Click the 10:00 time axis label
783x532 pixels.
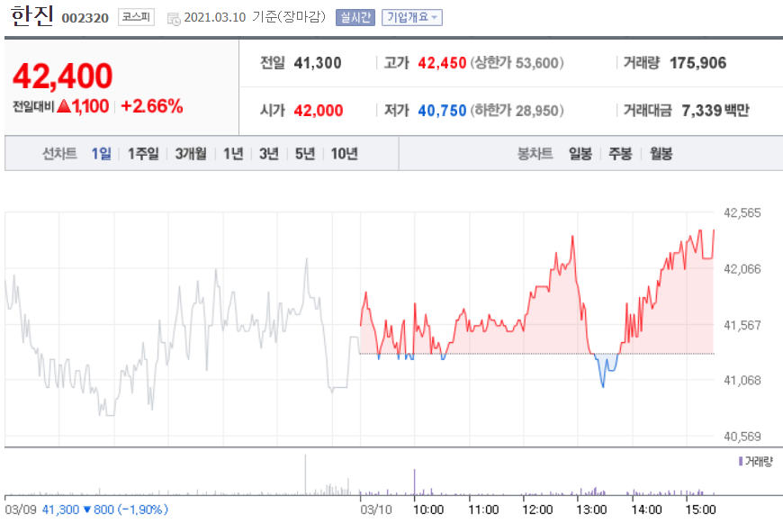[x=428, y=509]
